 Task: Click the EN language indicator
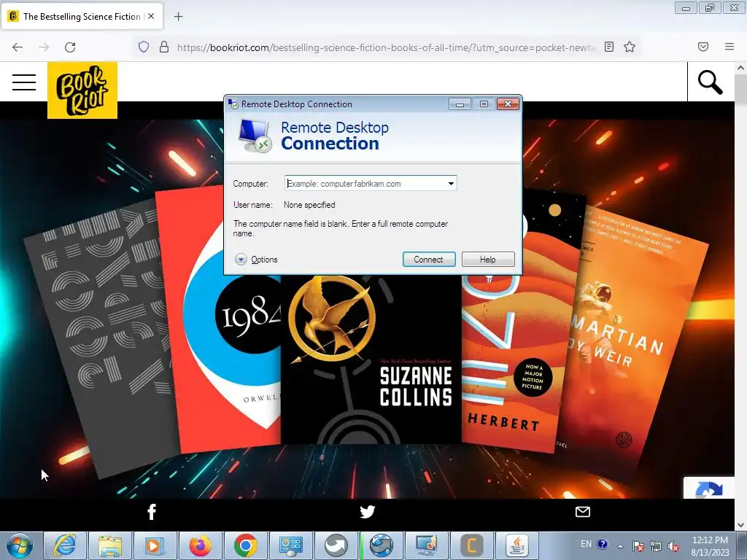(586, 544)
